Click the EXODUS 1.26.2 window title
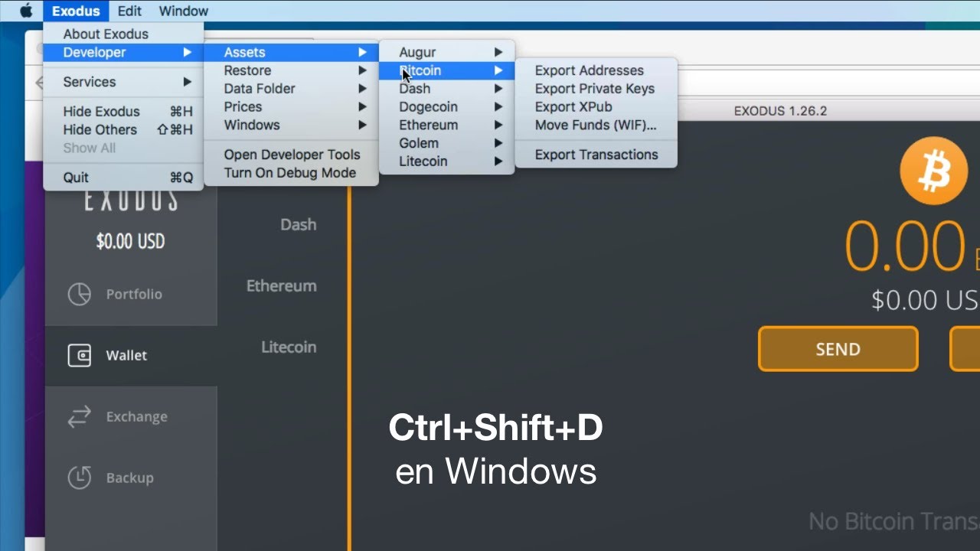Screen dimensions: 980x551 tap(780, 111)
